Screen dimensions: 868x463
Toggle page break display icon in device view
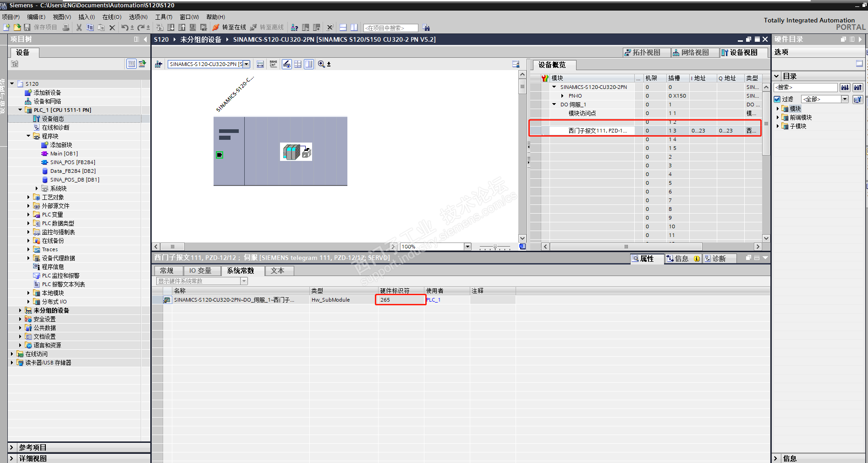(298, 64)
